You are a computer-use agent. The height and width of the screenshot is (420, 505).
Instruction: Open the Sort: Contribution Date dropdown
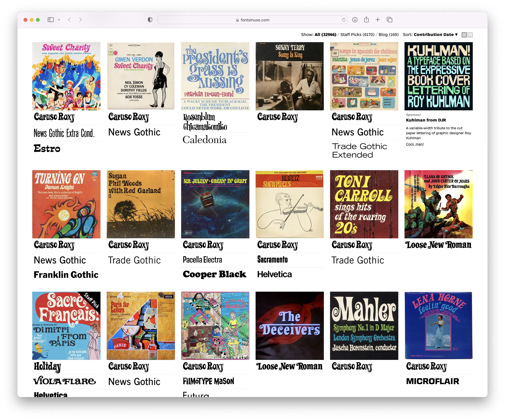click(436, 35)
